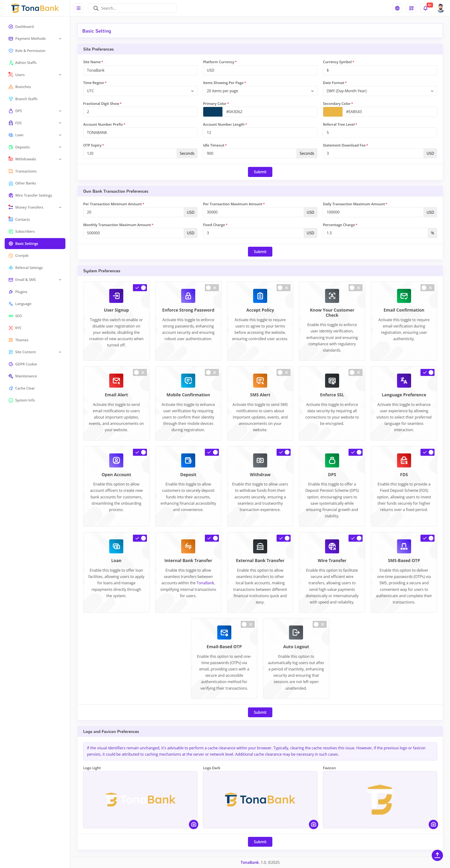Go to Wire Transfer Settings menu
The image size is (450, 868).
(x=33, y=195)
